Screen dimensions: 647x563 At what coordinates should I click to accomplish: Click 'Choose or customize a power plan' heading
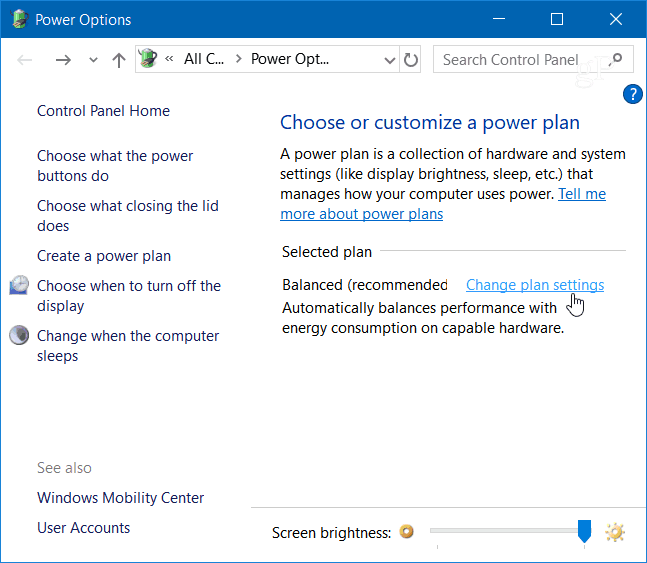(x=430, y=123)
